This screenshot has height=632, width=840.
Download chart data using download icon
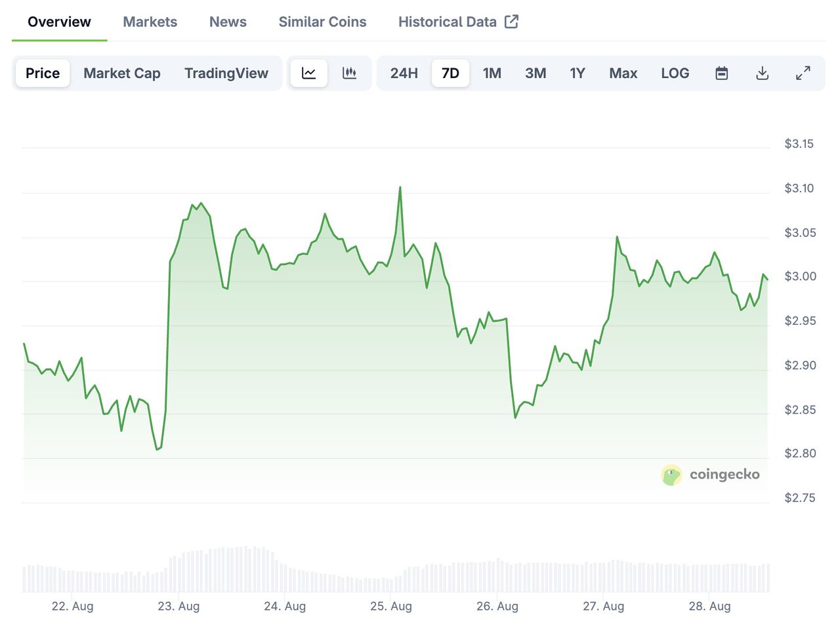pyautogui.click(x=762, y=73)
